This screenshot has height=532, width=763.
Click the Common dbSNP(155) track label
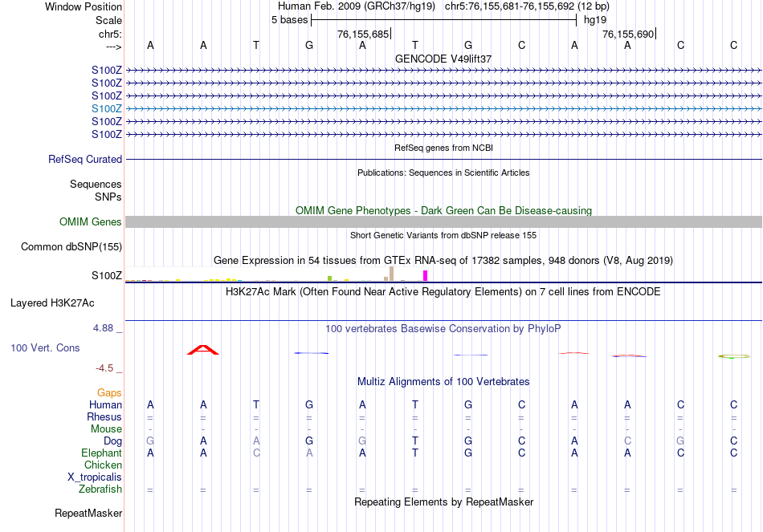(71, 246)
